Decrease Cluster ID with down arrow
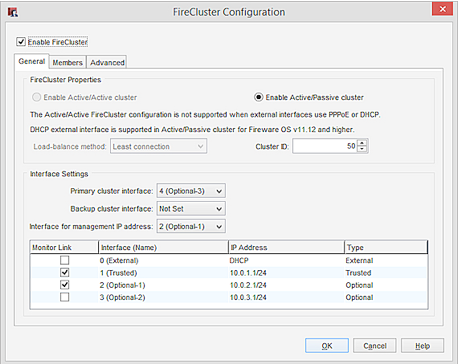The width and height of the screenshot is (458, 364). (x=362, y=149)
